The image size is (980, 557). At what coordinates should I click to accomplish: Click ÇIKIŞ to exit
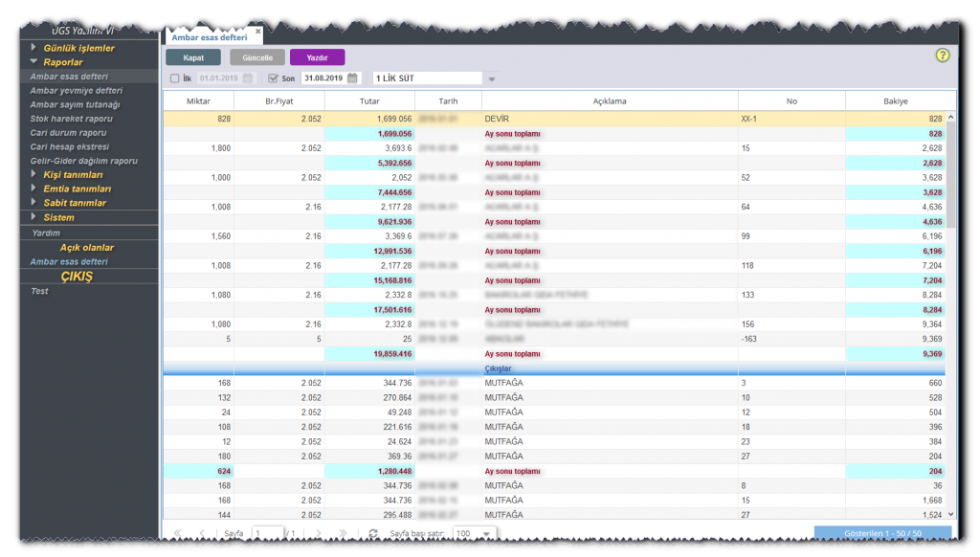point(77,277)
